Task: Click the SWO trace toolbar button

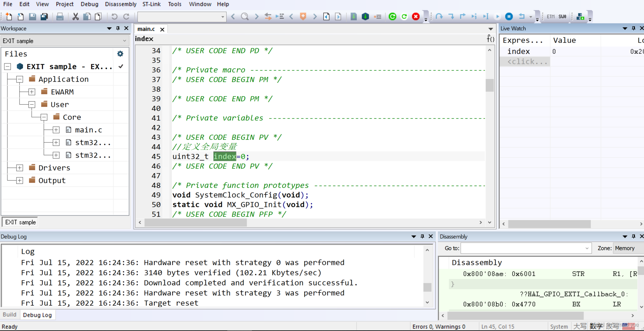Action: 562,17
